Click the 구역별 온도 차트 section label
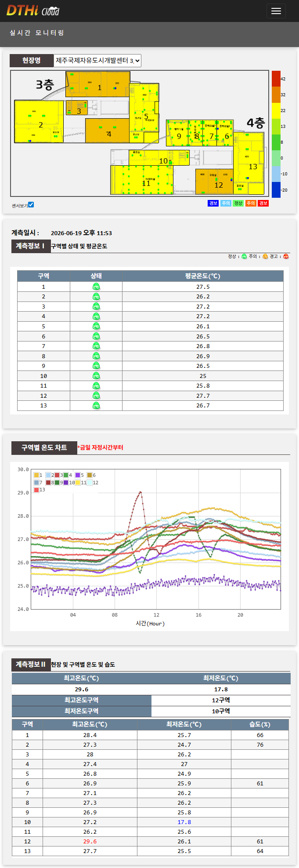The width and height of the screenshot is (299, 868). coord(44,447)
